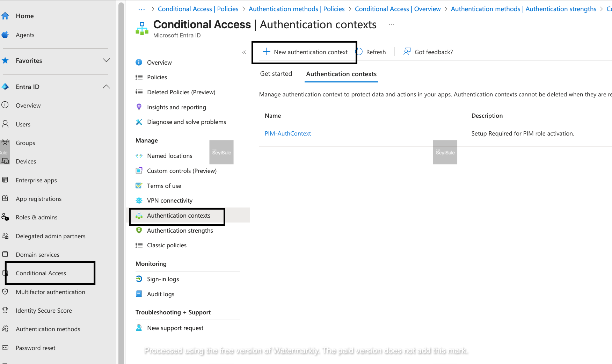Collapse the Favorites section chevron

107,60
